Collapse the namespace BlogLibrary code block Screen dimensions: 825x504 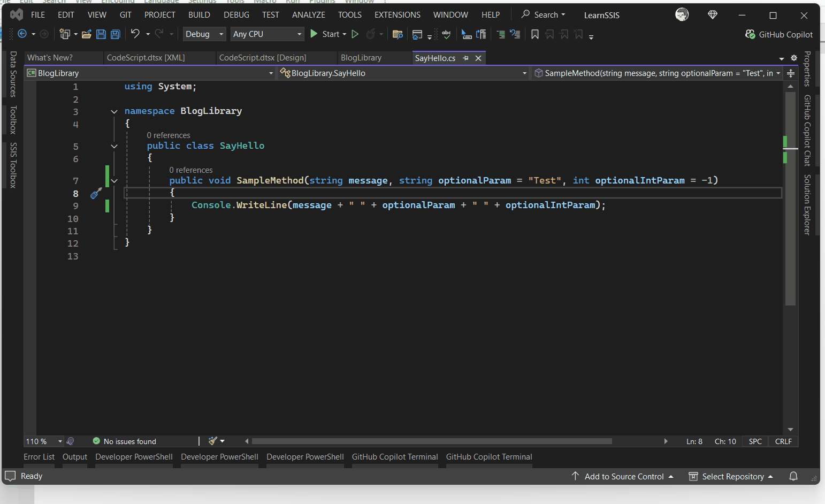click(x=114, y=111)
